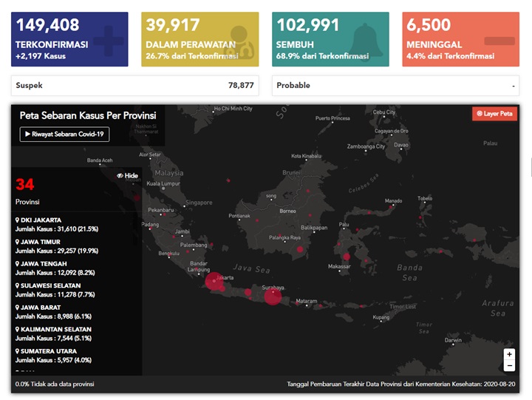This screenshot has height=400, width=532.
Task: Click the Makassar red case marker
Action: [x=346, y=257]
